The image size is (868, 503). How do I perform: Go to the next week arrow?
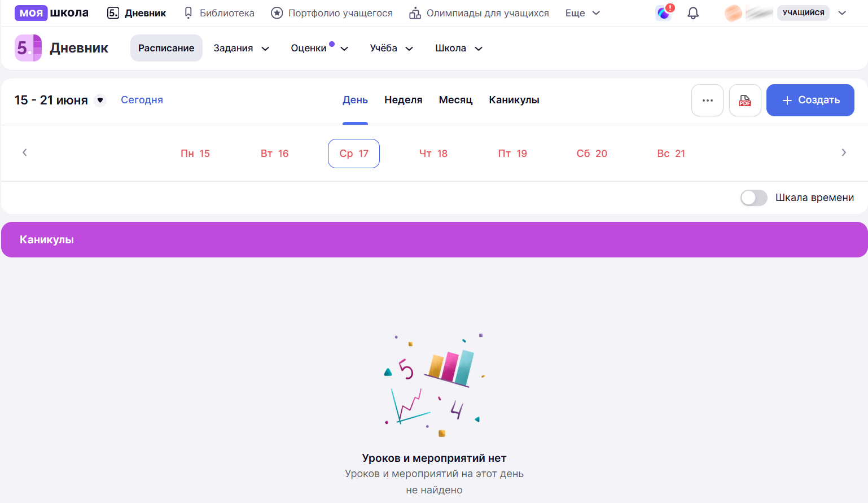coord(844,152)
